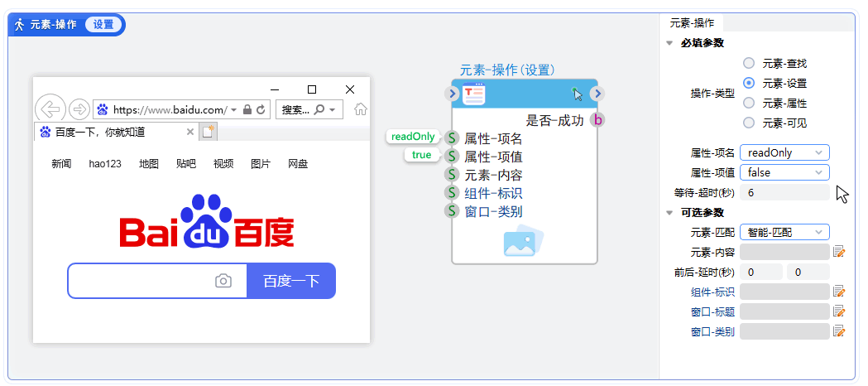Viewport: 868px width, 386px height.
Task: Click the S port for 窗口-类别
Action: pos(452,211)
